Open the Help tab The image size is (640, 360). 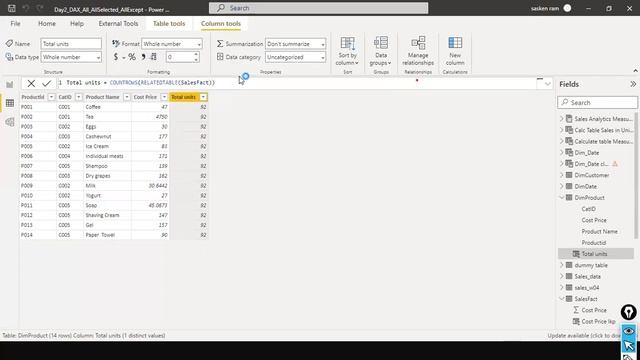77,24
